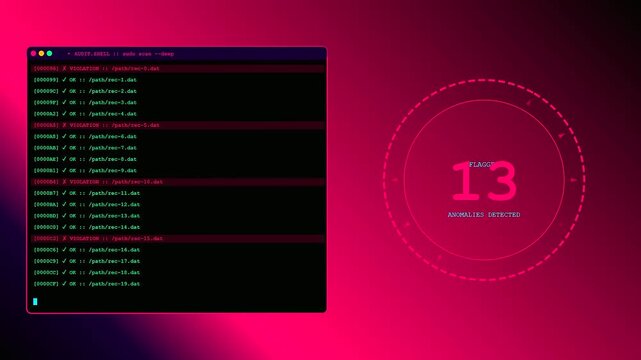Click the X mark on the rec-15.dat violation row
Viewport: 641px width, 360px height.
(x=64, y=238)
